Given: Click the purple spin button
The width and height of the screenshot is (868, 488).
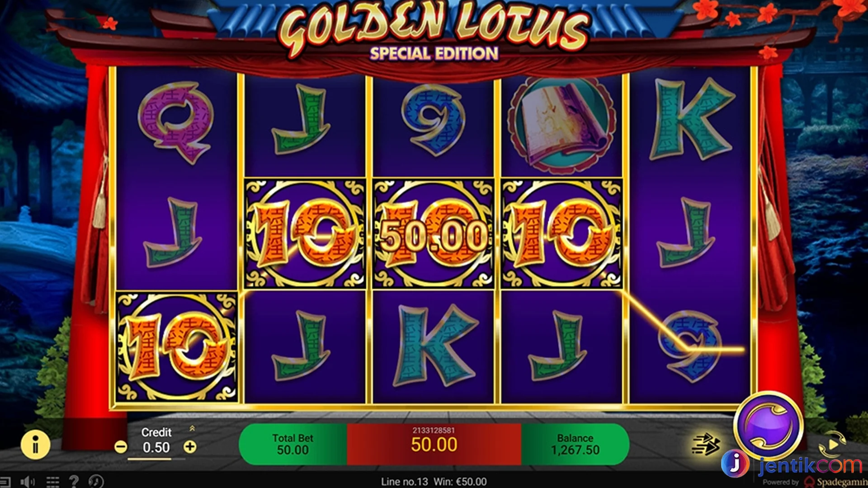Looking at the screenshot, I should pos(768,426).
